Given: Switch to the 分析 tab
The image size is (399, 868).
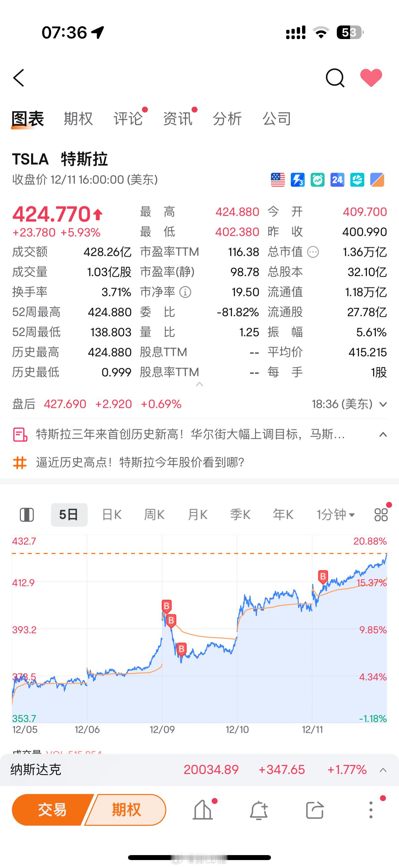Looking at the screenshot, I should pos(227,119).
